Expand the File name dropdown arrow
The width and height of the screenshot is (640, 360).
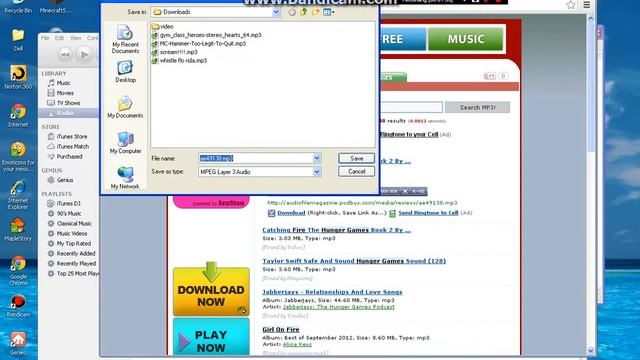point(316,158)
